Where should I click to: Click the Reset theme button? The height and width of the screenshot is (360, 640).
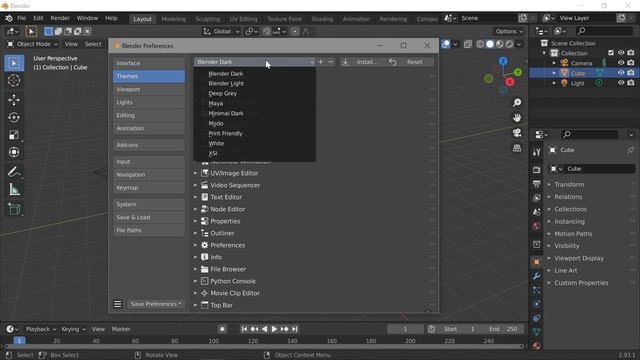pos(410,62)
